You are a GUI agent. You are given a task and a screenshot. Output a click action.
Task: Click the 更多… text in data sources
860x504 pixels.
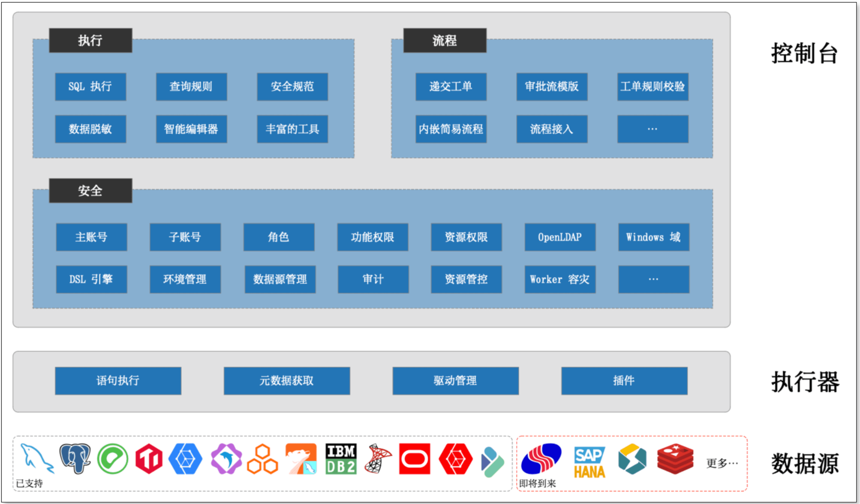722,463
